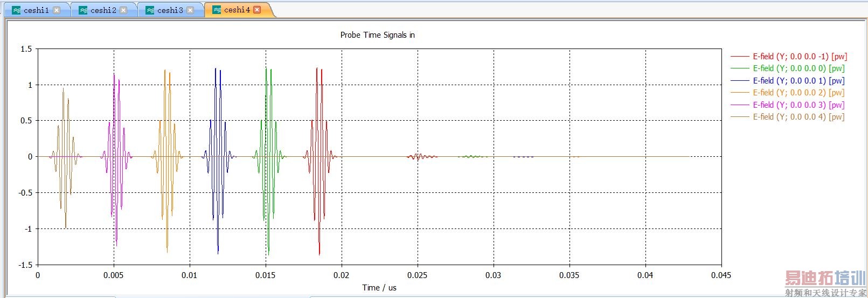This screenshot has width=868, height=298.
Task: Close the ceshi4 tab
Action: 257,10
